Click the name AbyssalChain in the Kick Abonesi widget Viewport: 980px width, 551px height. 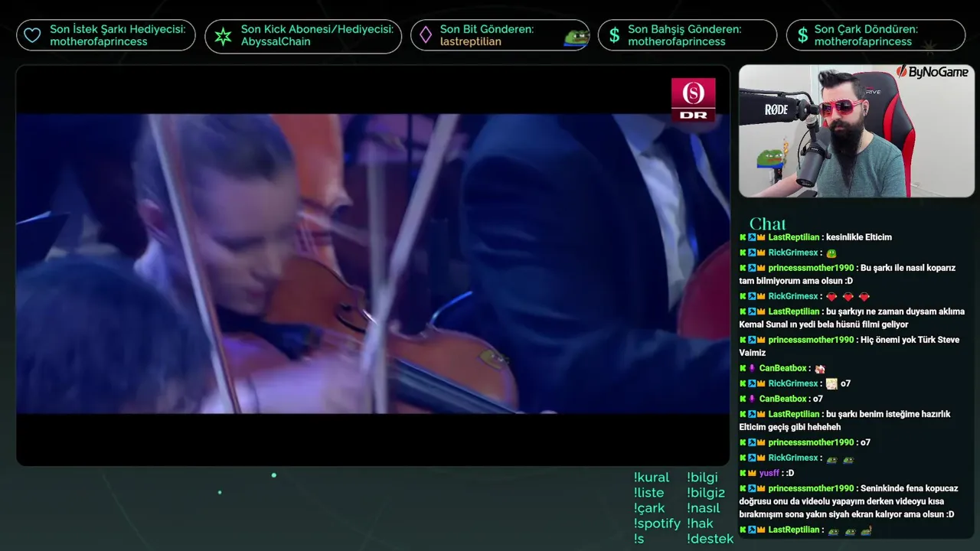point(276,41)
